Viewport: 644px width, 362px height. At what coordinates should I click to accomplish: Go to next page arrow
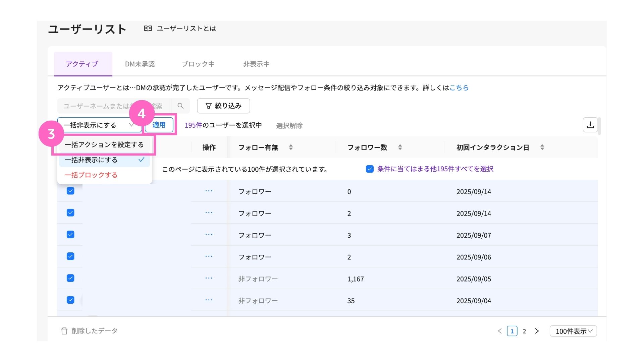(537, 331)
